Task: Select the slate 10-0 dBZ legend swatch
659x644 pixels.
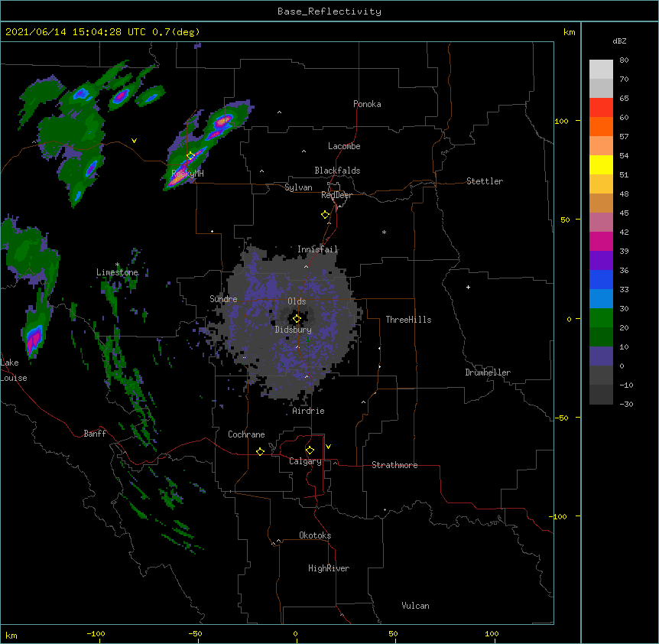Action: tap(601, 356)
